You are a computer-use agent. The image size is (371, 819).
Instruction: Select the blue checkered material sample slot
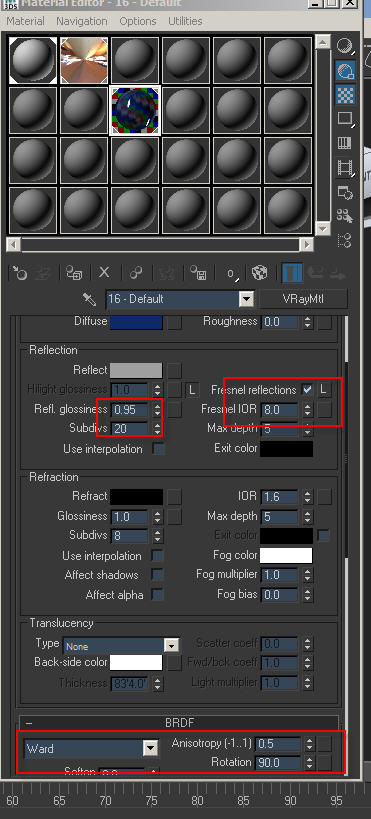(135, 111)
